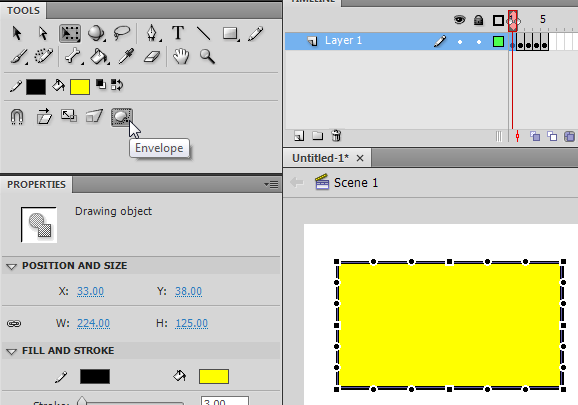The width and height of the screenshot is (578, 405).
Task: Click the Stroke slider handle
Action: tap(82, 401)
